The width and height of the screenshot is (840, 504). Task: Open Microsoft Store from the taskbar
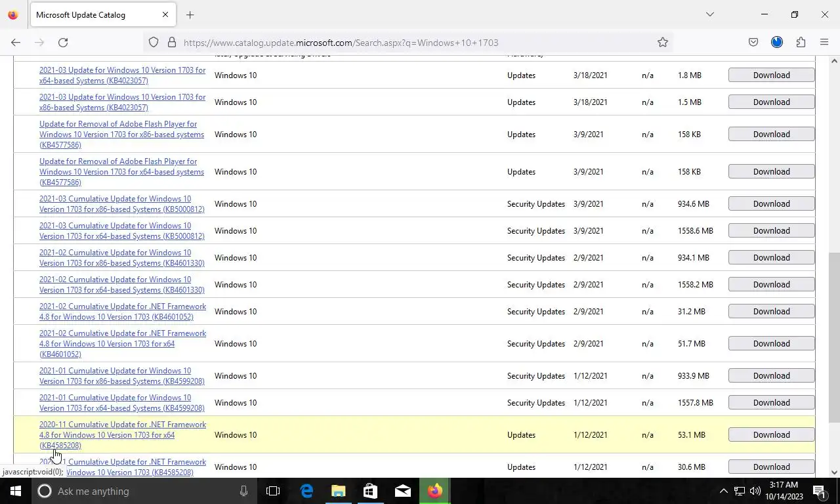pos(370,491)
